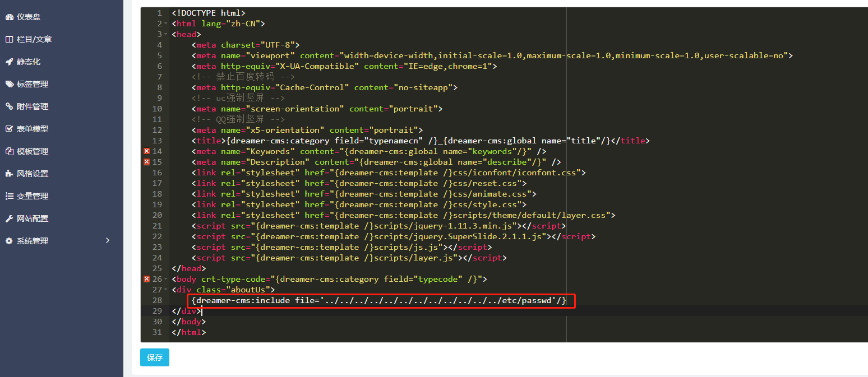Click the animate.css stylesheet line

pyautogui.click(x=364, y=194)
